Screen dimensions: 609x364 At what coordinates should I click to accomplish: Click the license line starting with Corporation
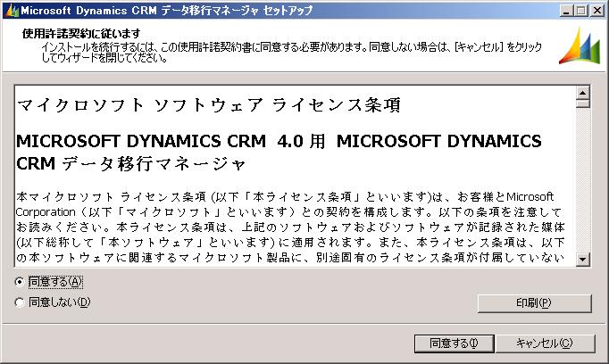pyautogui.click(x=288, y=212)
